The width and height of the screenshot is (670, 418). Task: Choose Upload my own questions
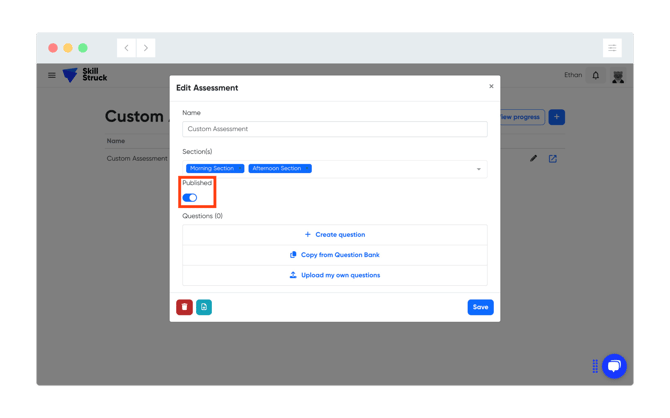[x=335, y=275]
